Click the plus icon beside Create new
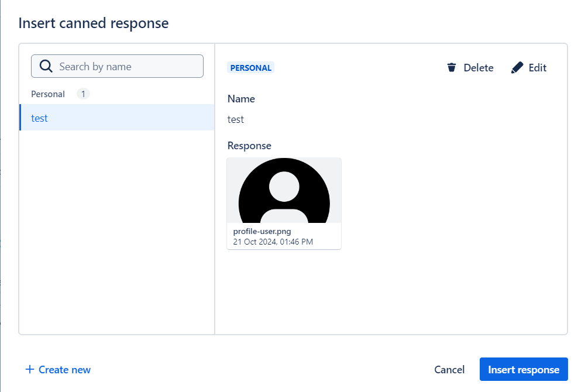This screenshot has height=392, width=578. click(x=29, y=369)
